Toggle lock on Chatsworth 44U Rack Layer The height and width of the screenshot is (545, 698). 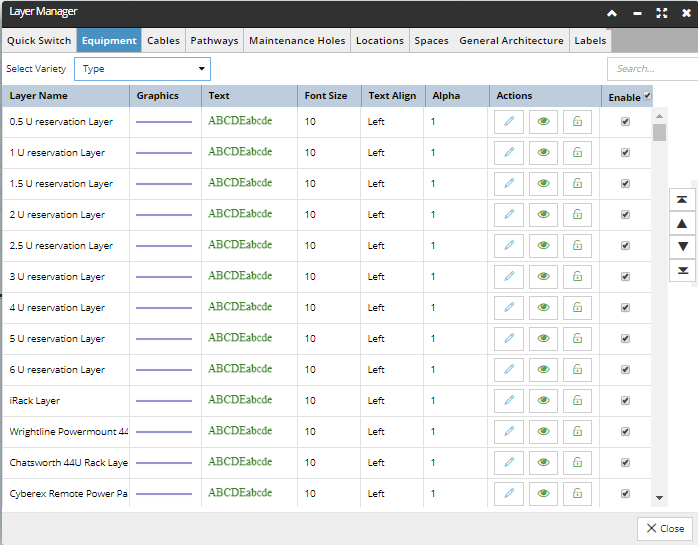click(x=577, y=463)
